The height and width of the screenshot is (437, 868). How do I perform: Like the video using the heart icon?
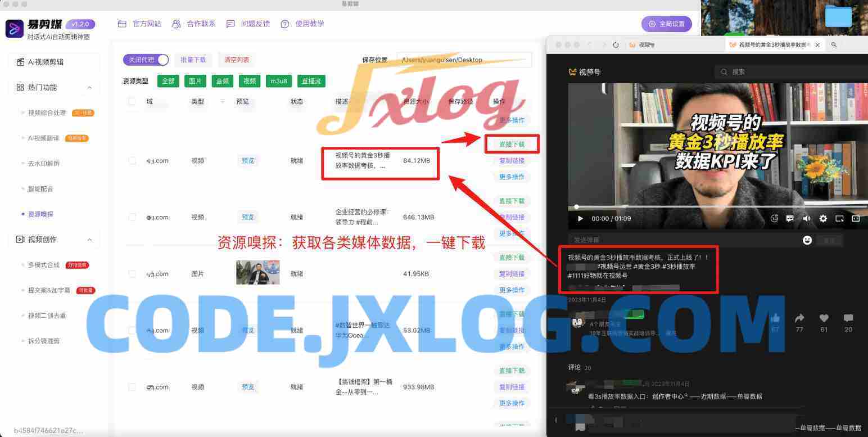[824, 318]
